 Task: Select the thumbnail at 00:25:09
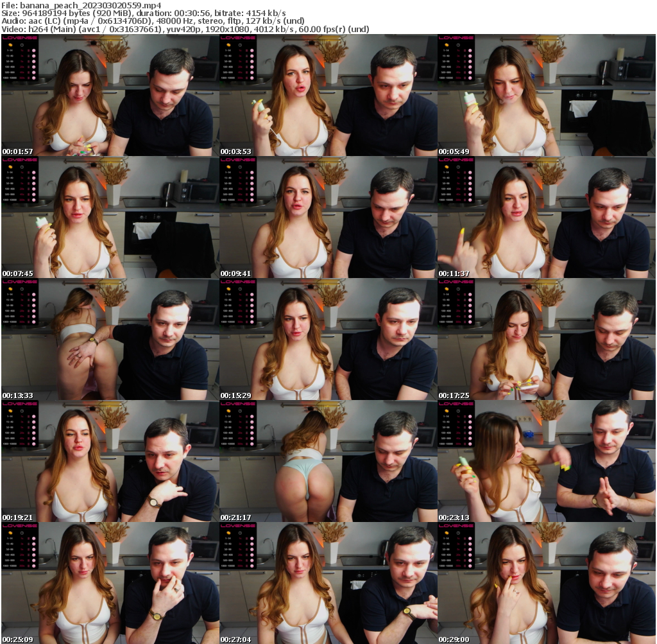110,583
